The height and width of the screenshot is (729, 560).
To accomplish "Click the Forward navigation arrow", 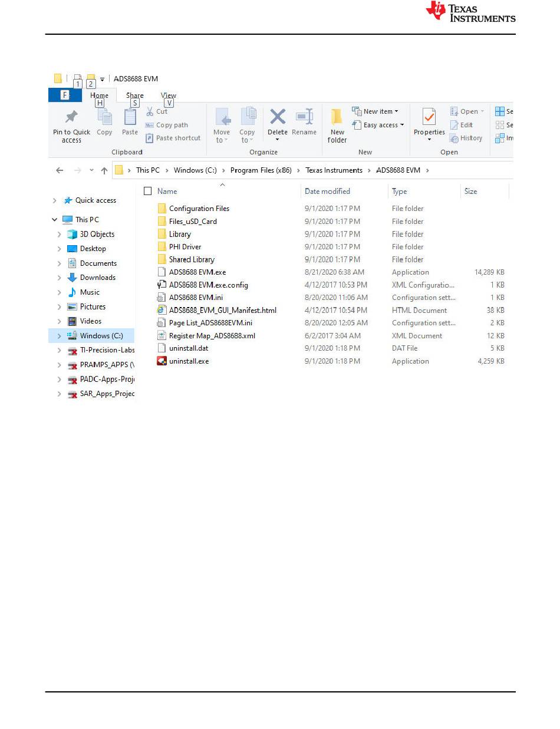I will 77,170.
